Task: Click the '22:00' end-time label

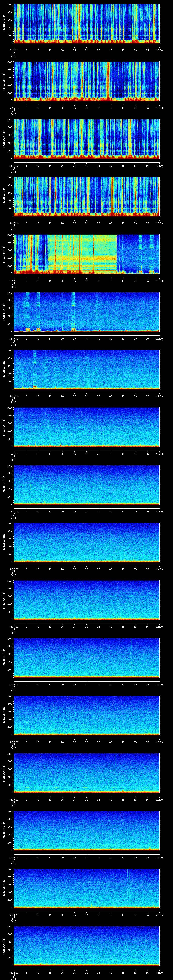Action: 159,454
